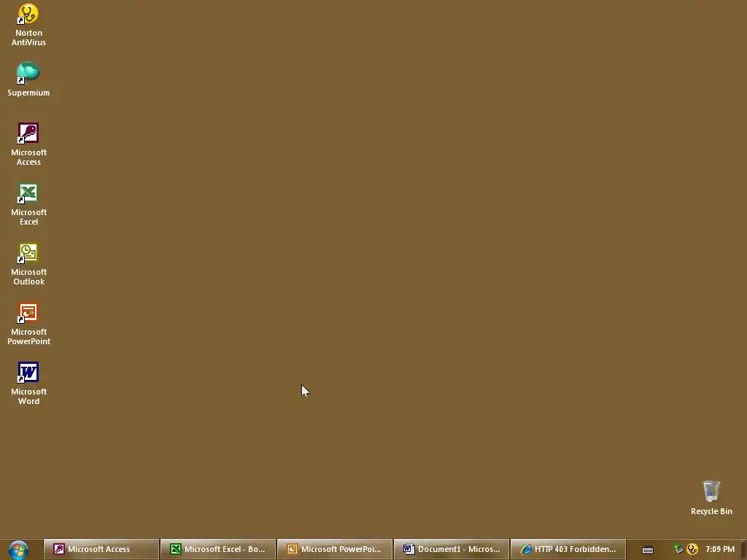Viewport: 747px width, 560px height.
Task: Open Norton AntiVirus tray icon
Action: coord(692,549)
